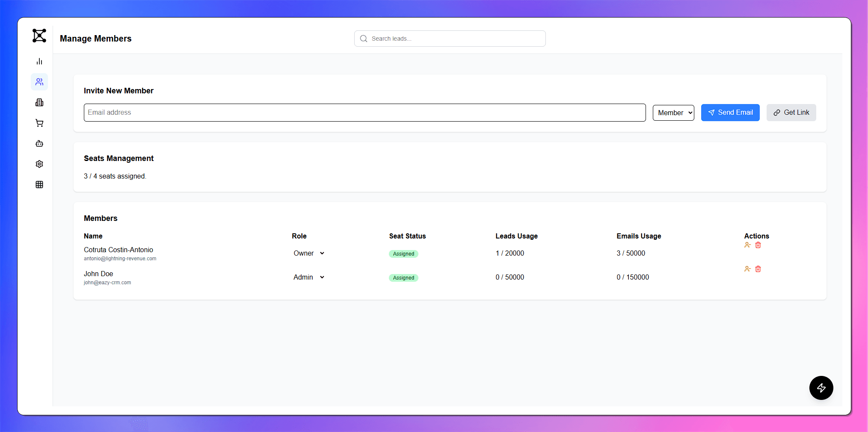868x432 pixels.
Task: Open the Member role dropdown for invite
Action: tap(673, 113)
